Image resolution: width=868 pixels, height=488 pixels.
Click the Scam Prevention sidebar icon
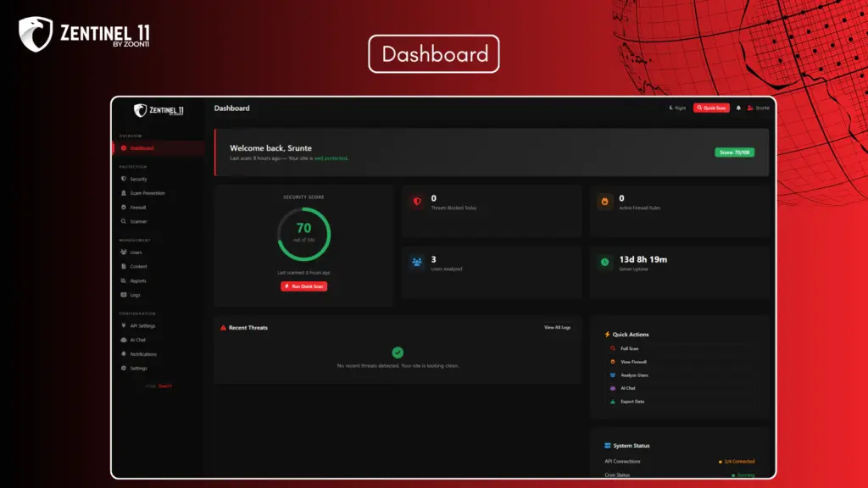124,193
